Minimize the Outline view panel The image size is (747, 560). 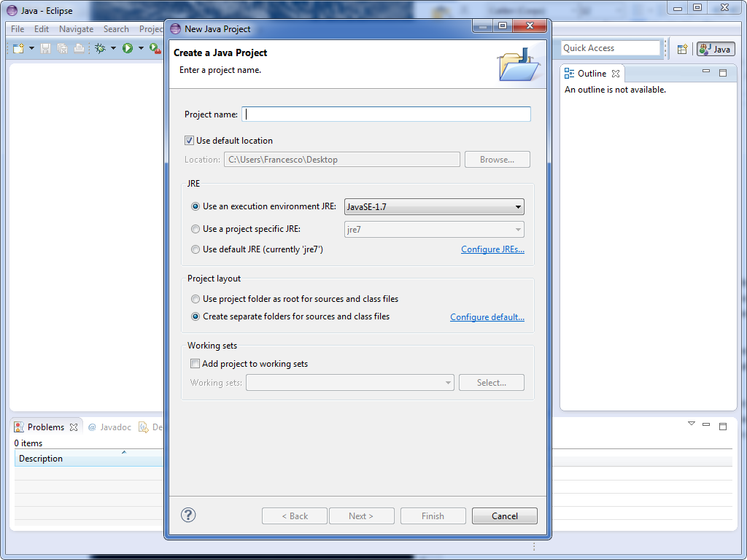tap(706, 71)
